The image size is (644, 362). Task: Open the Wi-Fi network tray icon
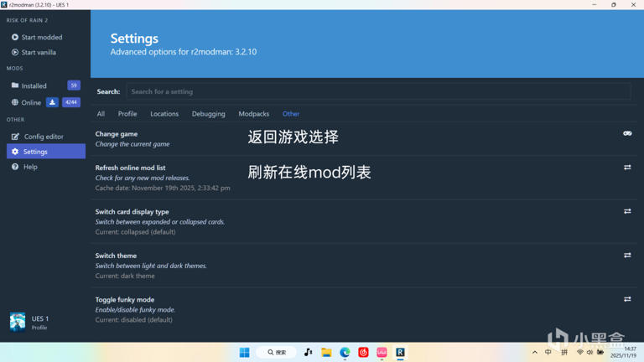580,352
